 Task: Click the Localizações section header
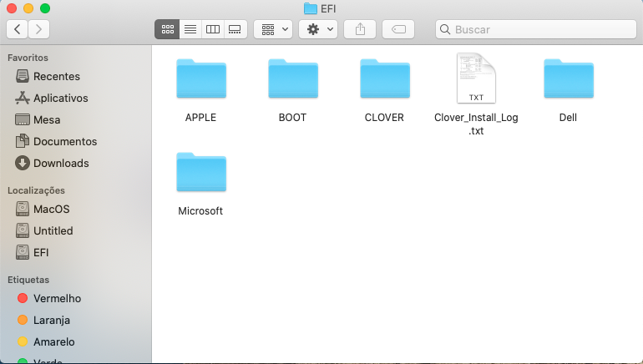[x=36, y=190]
